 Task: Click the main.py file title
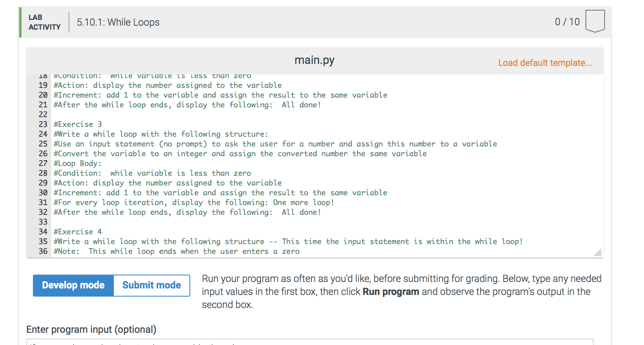(314, 60)
